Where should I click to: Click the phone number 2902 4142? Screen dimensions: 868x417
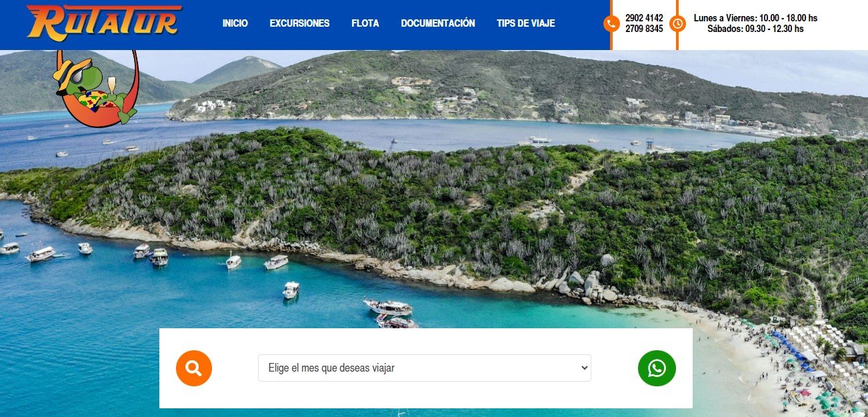click(x=644, y=18)
